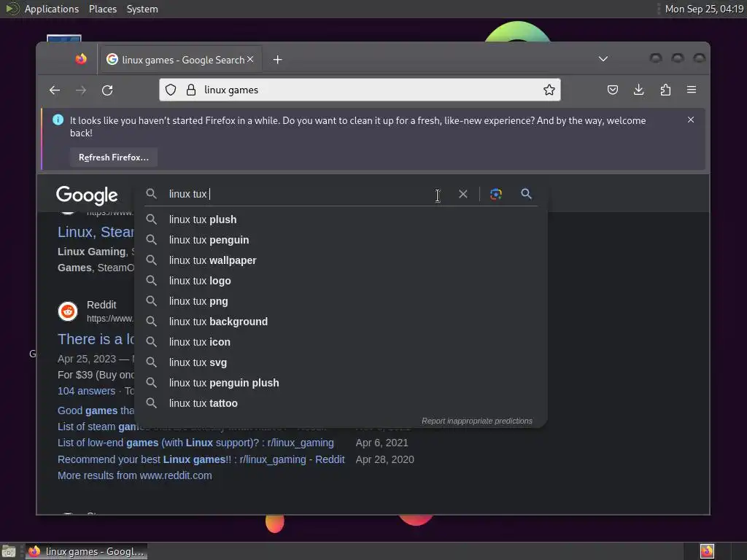
Task: Pick the linux tux png suggestion
Action: [x=341, y=301]
